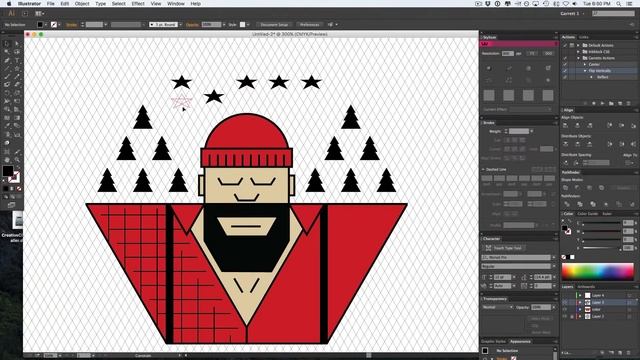Expand Layer 4 disclosure triangle
This screenshot has width=640, height=360.
pos(580,296)
